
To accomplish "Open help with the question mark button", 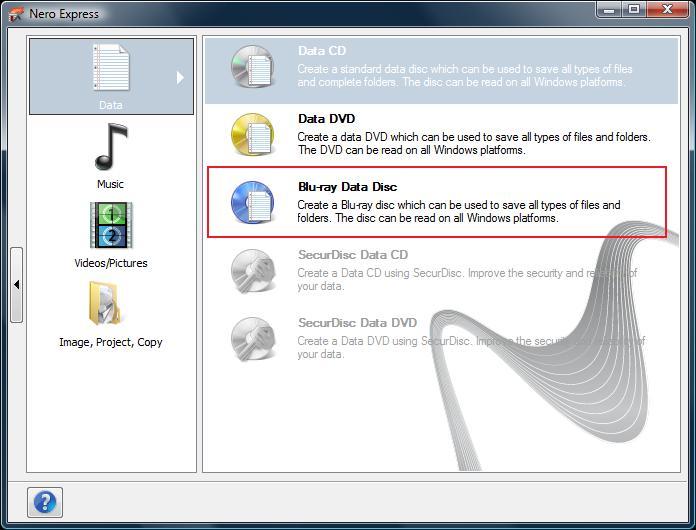I will 45,502.
